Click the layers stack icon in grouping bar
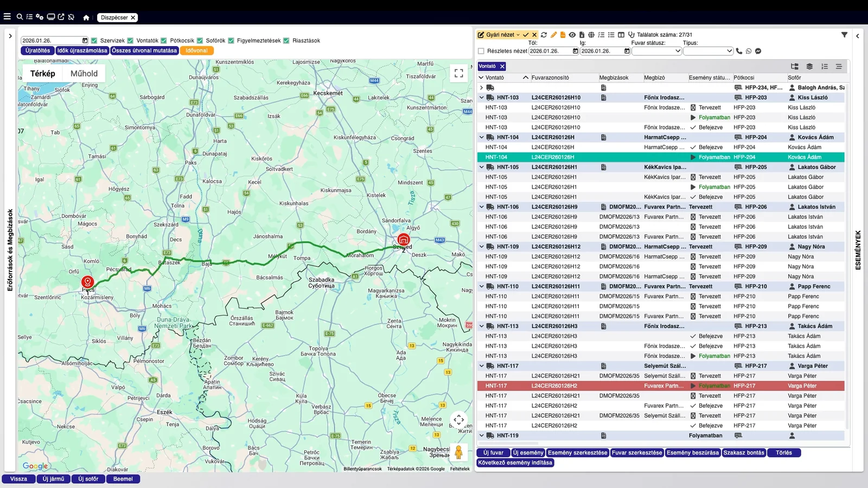 (809, 66)
